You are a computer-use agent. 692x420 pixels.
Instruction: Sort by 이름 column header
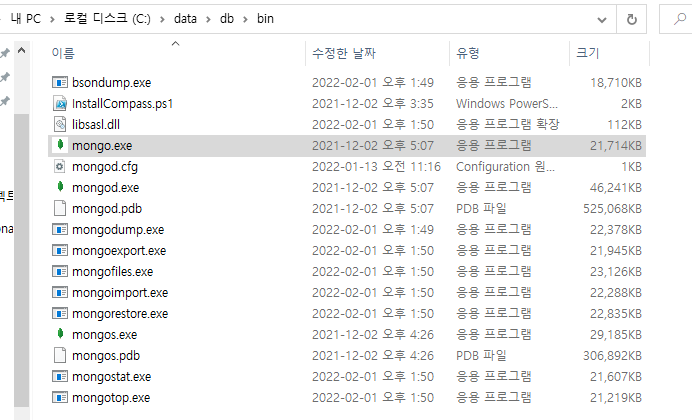click(x=63, y=53)
